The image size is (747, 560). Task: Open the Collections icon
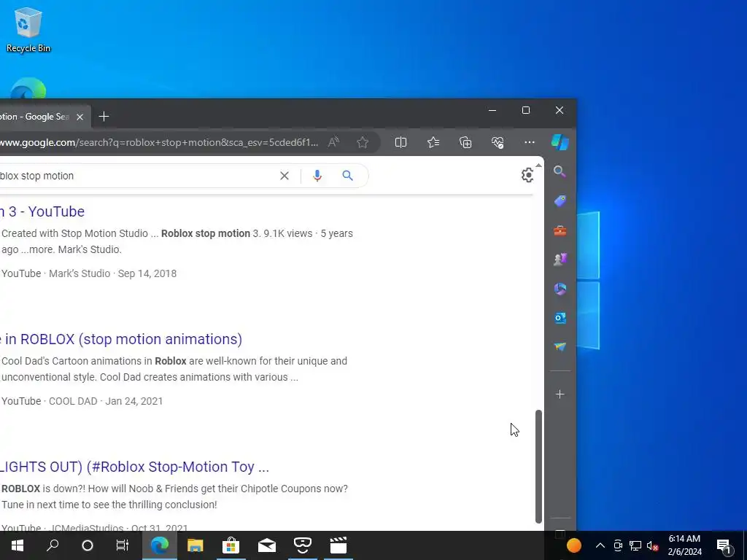465,142
